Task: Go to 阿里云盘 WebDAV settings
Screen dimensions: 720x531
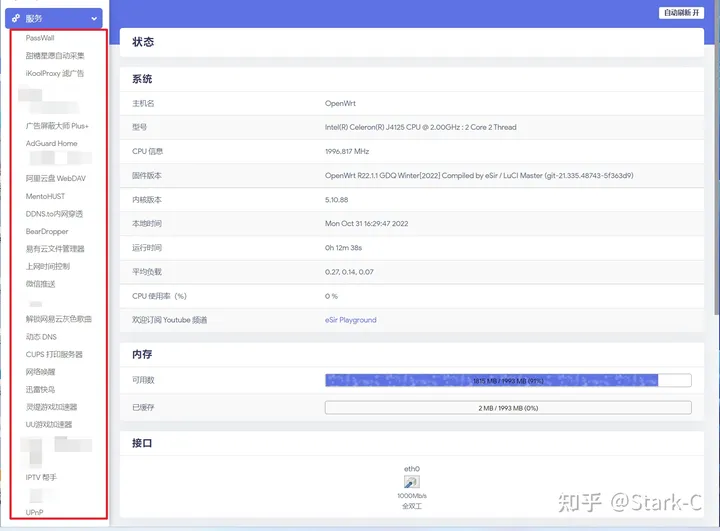Action: click(56, 178)
